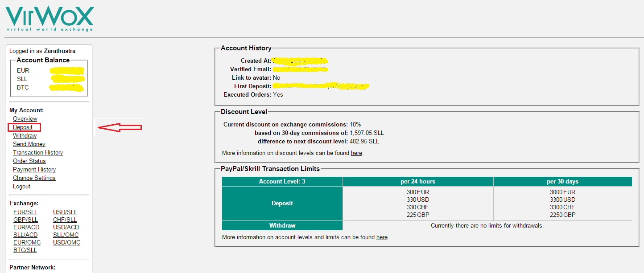Follow discount levels 'here' link
This screenshot has width=644, height=273.
click(356, 153)
